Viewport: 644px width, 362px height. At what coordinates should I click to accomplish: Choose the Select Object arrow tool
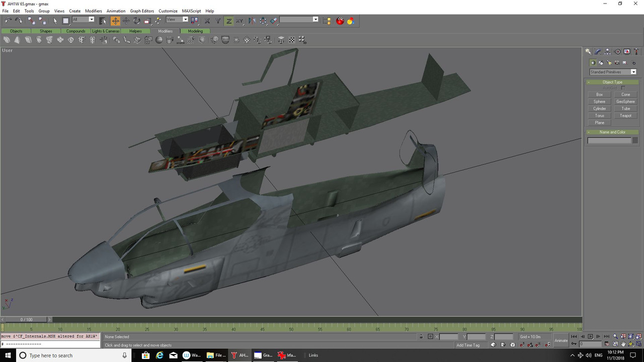point(55,21)
